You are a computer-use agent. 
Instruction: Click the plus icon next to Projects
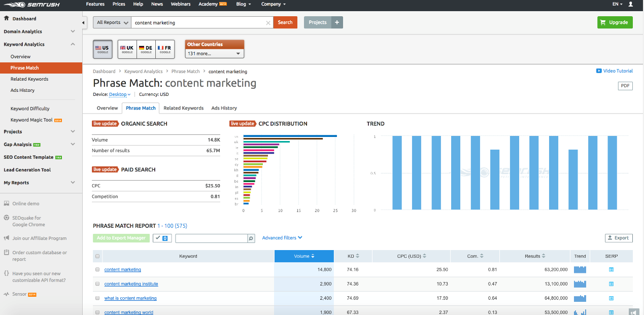(337, 22)
